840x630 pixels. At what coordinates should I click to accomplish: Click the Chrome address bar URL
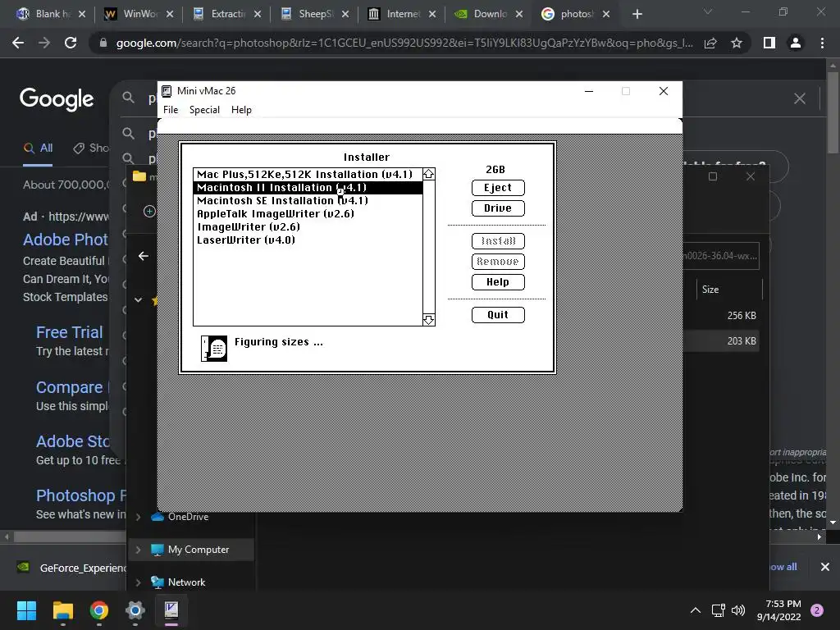(404, 43)
